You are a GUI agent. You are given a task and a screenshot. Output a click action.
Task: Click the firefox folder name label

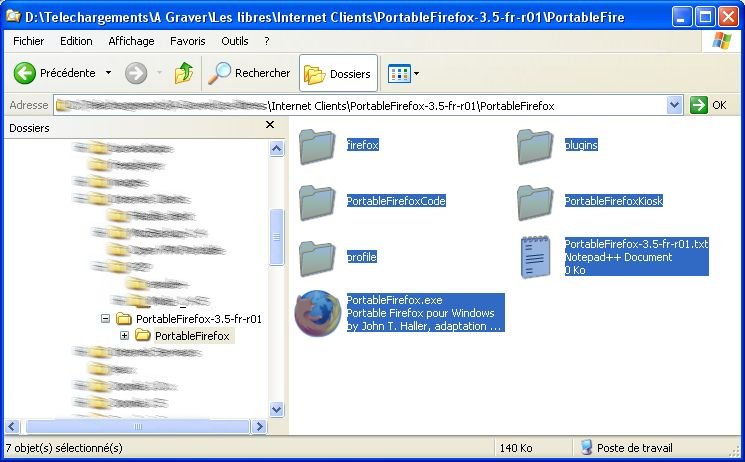point(363,145)
